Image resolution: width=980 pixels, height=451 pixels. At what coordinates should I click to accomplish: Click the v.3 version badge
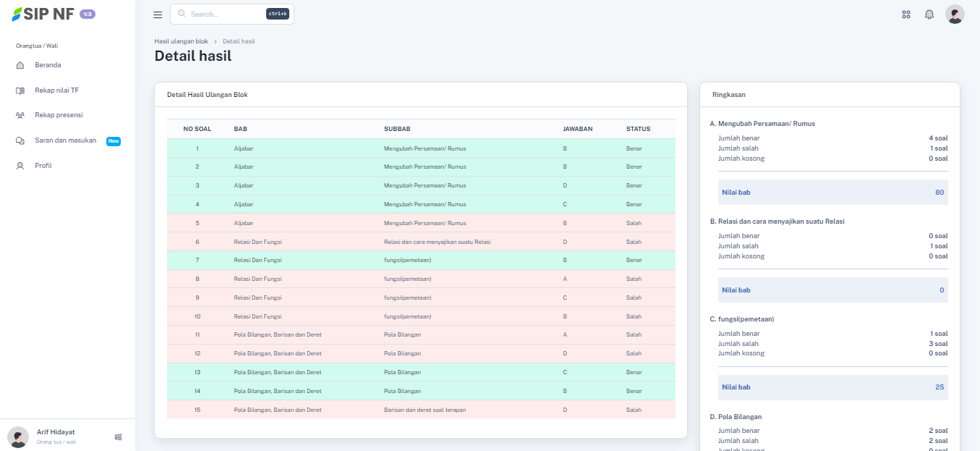pyautogui.click(x=88, y=14)
